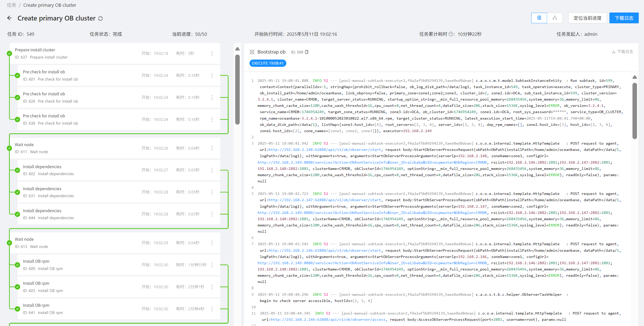The width and height of the screenshot is (644, 326).
Task: Click the 任务 breadcrumb link
Action: pyautogui.click(x=11, y=5)
